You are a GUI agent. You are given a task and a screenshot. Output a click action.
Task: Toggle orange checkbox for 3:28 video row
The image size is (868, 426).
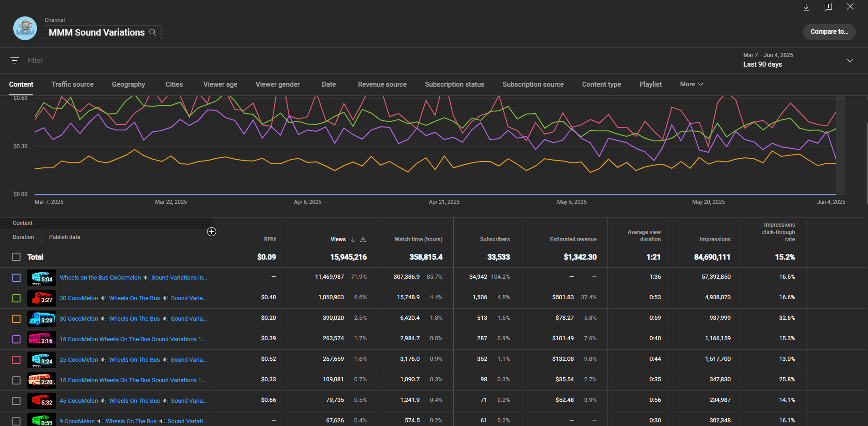click(16, 319)
